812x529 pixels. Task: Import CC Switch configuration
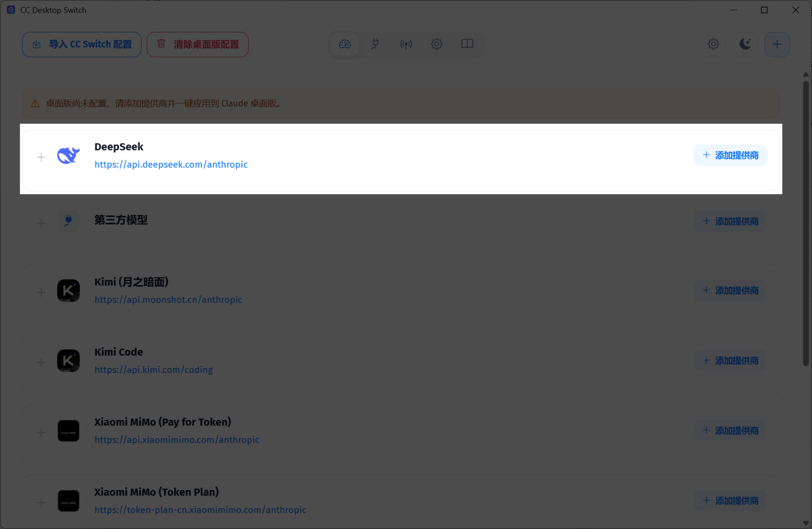point(82,44)
